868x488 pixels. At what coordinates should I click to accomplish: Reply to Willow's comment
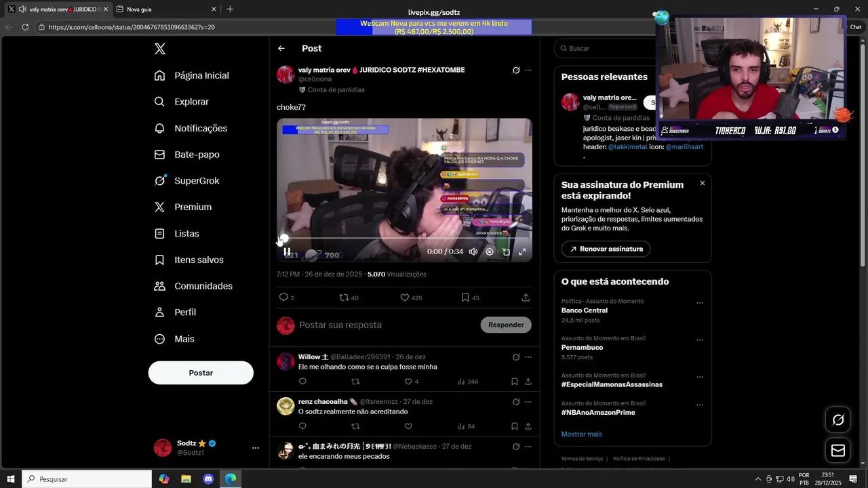302,382
